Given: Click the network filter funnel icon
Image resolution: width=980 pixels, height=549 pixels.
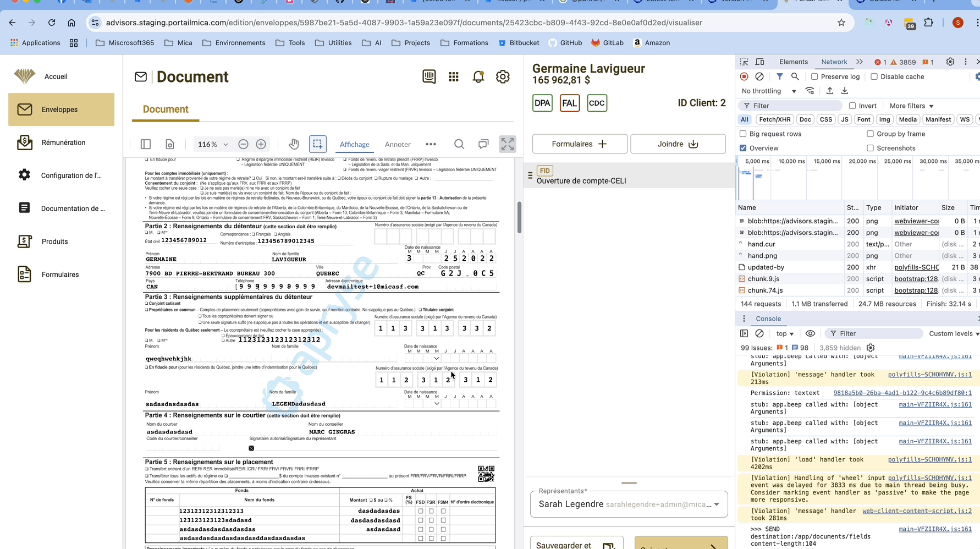Looking at the screenshot, I should [x=780, y=76].
